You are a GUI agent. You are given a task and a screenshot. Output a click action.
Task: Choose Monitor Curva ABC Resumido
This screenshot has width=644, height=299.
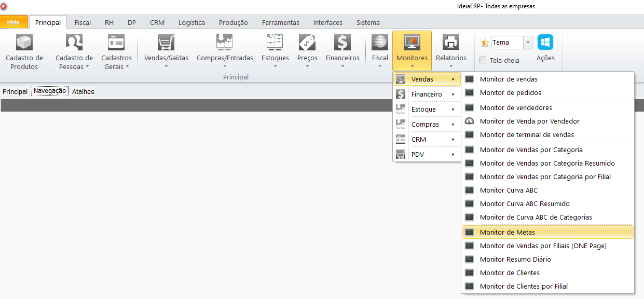525,204
